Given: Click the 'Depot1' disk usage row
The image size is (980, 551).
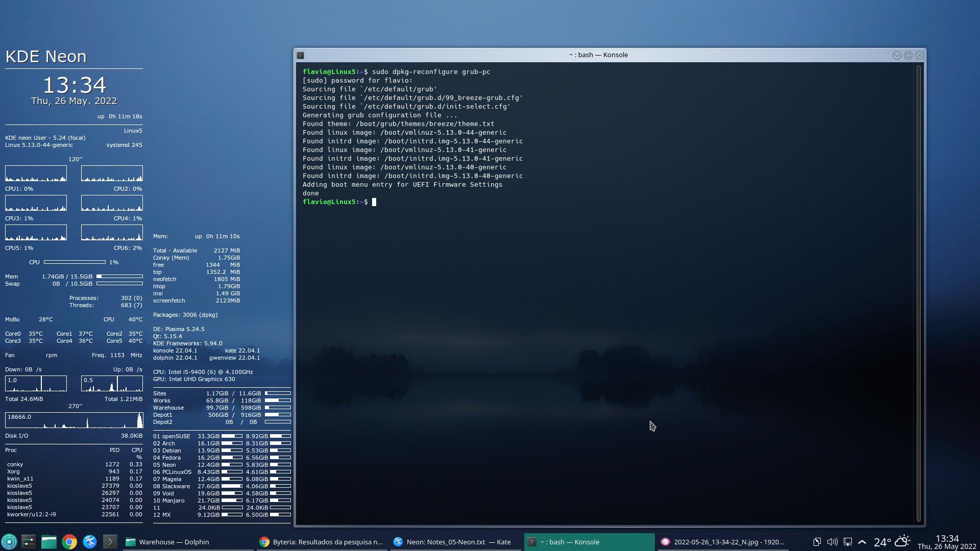Looking at the screenshot, I should coord(222,415).
